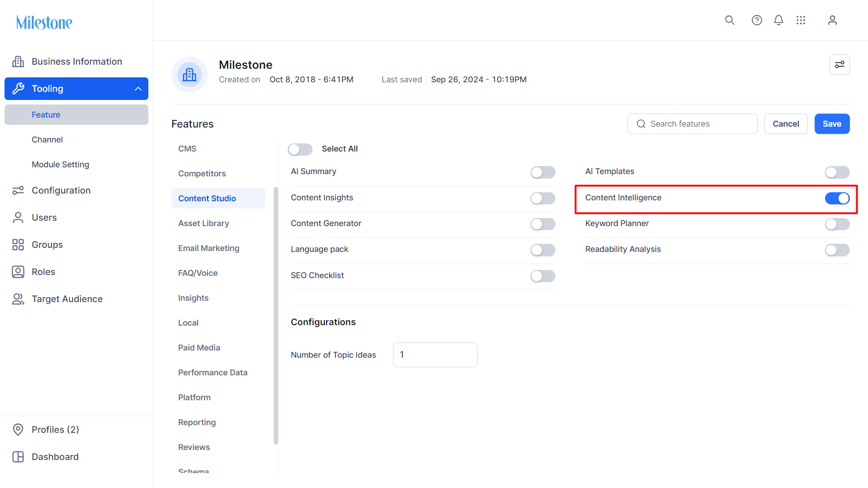Open the Module Setting submenu item
The width and height of the screenshot is (868, 488).
click(76, 165)
